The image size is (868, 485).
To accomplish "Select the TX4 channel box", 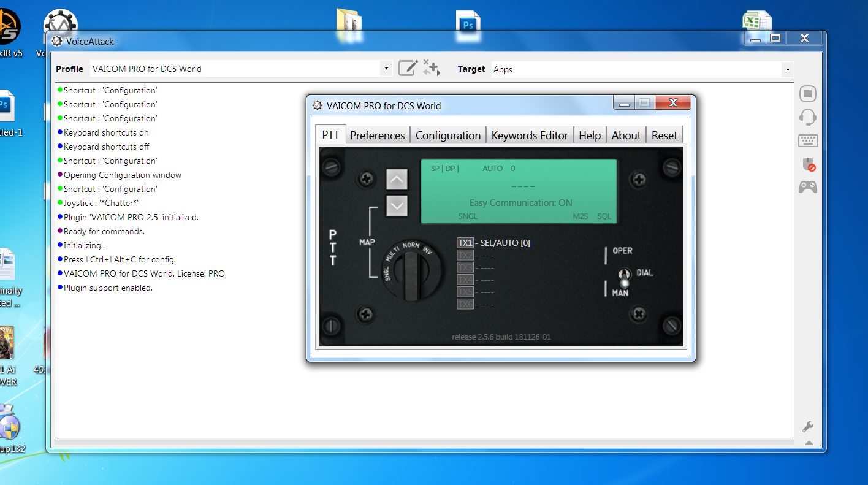I will tap(465, 280).
